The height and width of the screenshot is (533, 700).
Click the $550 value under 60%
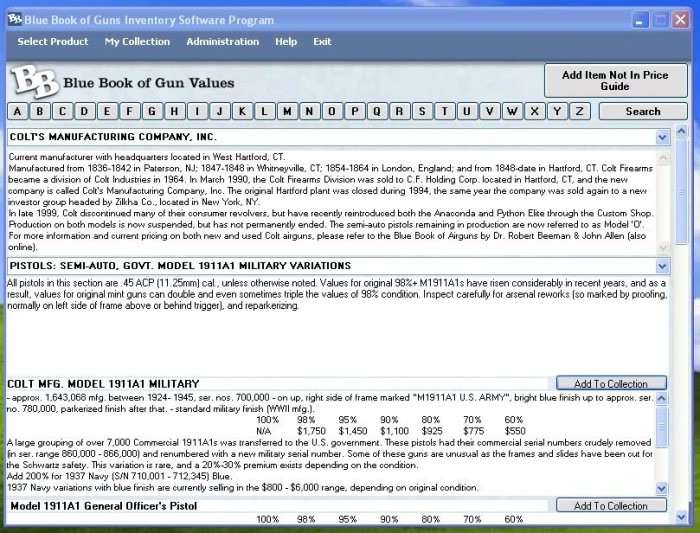(515, 431)
